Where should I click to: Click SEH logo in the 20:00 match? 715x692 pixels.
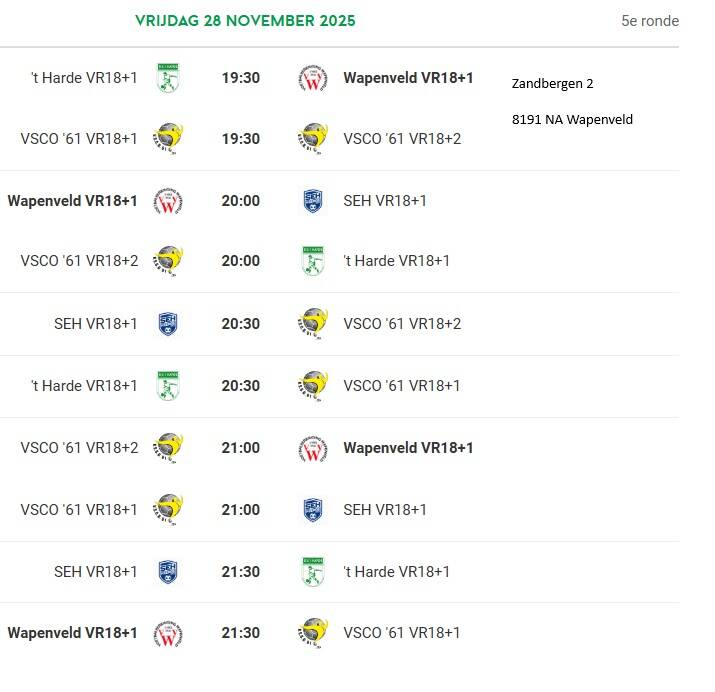tap(312, 201)
